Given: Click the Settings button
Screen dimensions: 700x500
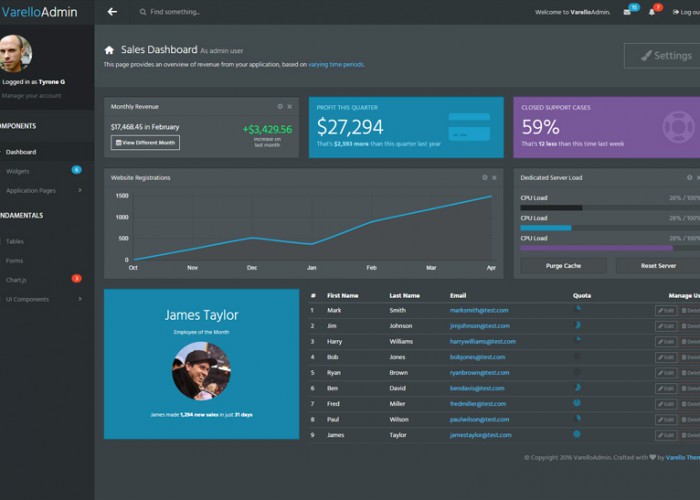Looking at the screenshot, I should [662, 56].
